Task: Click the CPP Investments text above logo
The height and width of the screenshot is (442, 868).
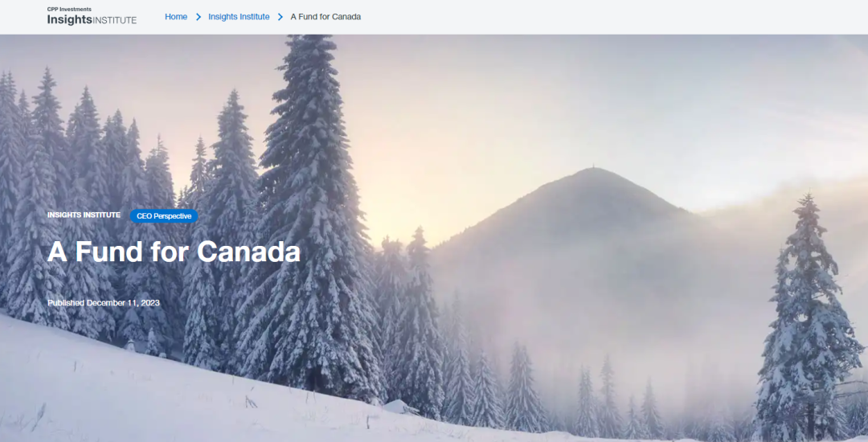Action: point(69,10)
